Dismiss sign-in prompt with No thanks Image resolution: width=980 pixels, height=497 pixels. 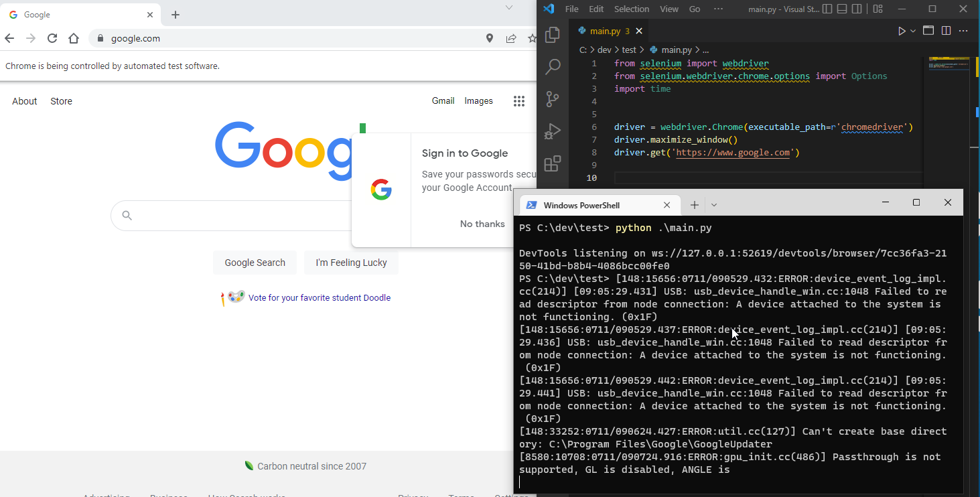coord(482,224)
